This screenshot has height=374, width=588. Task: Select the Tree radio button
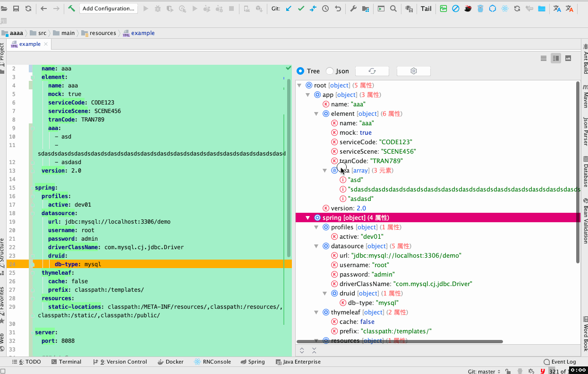tap(300, 71)
